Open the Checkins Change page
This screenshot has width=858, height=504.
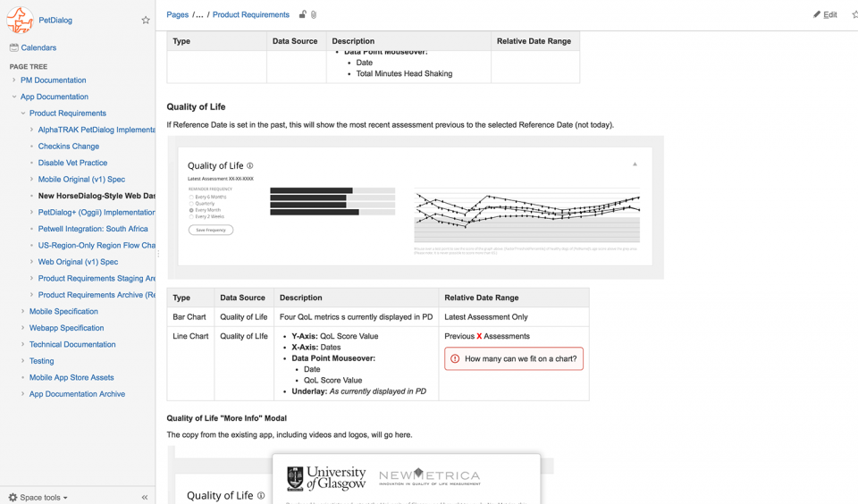[x=69, y=147]
